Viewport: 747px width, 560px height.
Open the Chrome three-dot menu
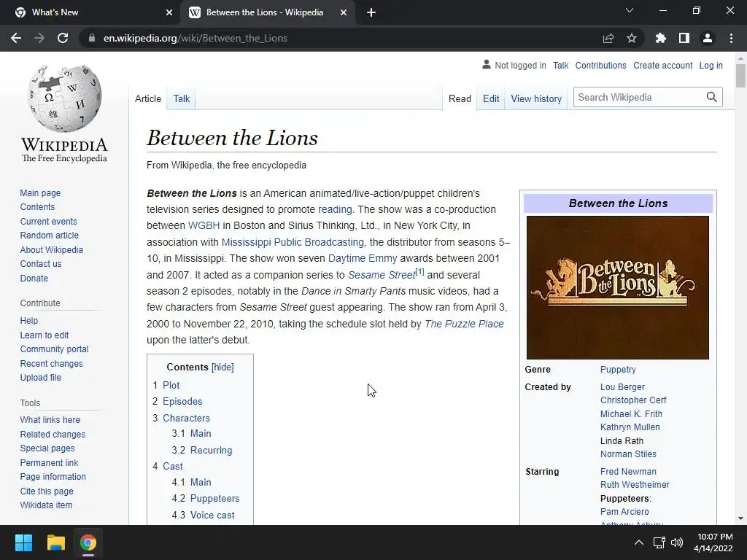(x=731, y=38)
